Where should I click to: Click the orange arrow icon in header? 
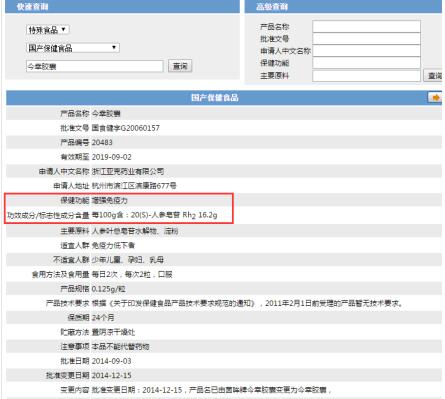[x=435, y=97]
